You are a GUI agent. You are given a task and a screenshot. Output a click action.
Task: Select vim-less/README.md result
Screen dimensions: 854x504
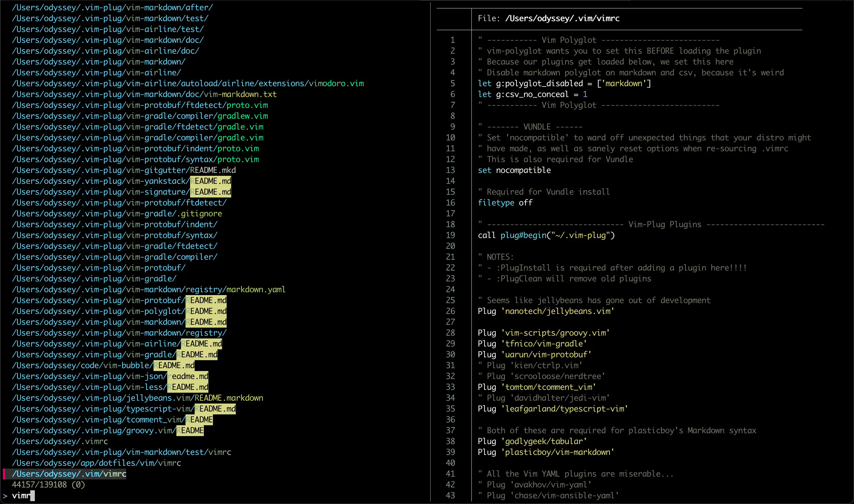coord(110,387)
